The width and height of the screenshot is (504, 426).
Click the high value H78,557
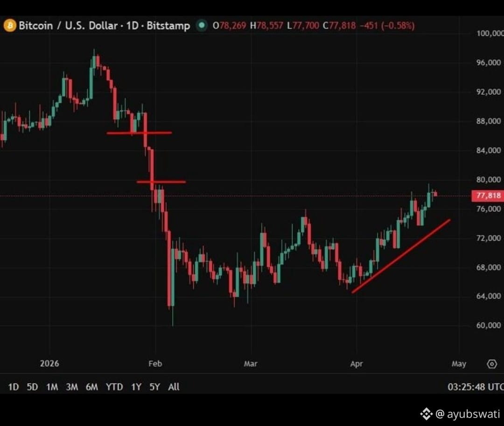pos(266,25)
